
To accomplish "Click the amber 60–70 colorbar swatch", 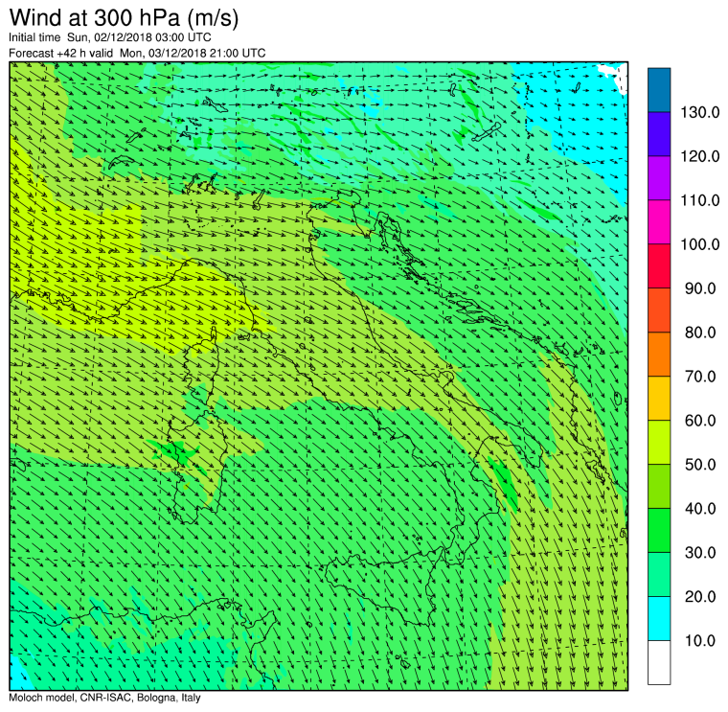I will click(x=659, y=399).
